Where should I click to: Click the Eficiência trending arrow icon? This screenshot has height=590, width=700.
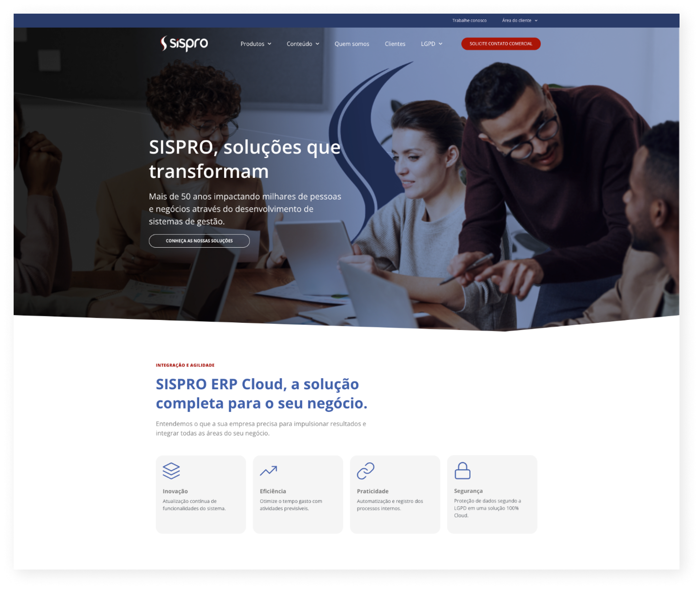(269, 471)
